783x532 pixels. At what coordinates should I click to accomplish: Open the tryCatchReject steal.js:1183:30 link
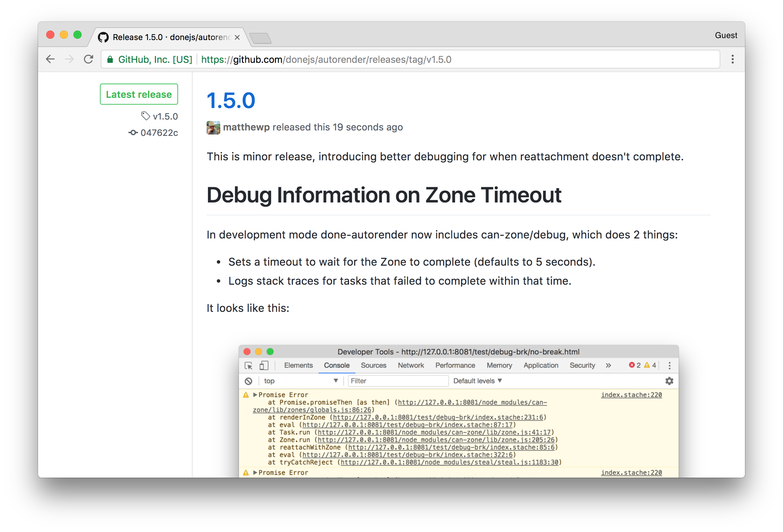point(450,462)
